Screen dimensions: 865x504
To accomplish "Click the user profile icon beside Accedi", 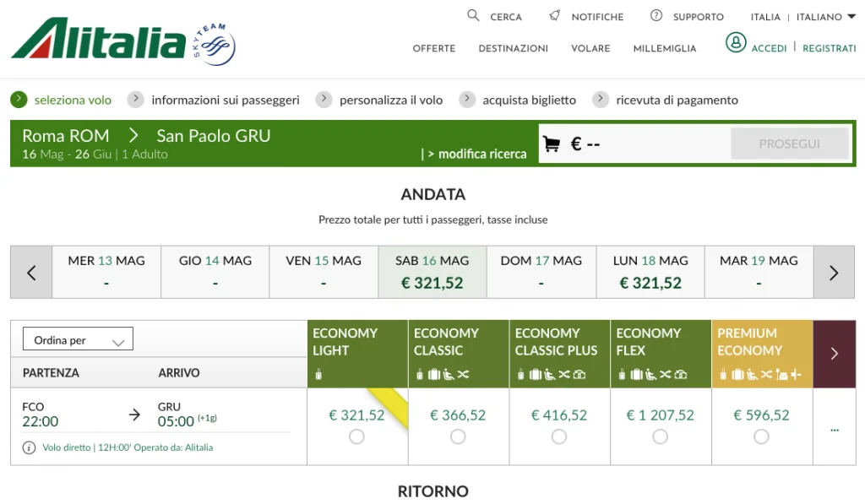I will (736, 42).
